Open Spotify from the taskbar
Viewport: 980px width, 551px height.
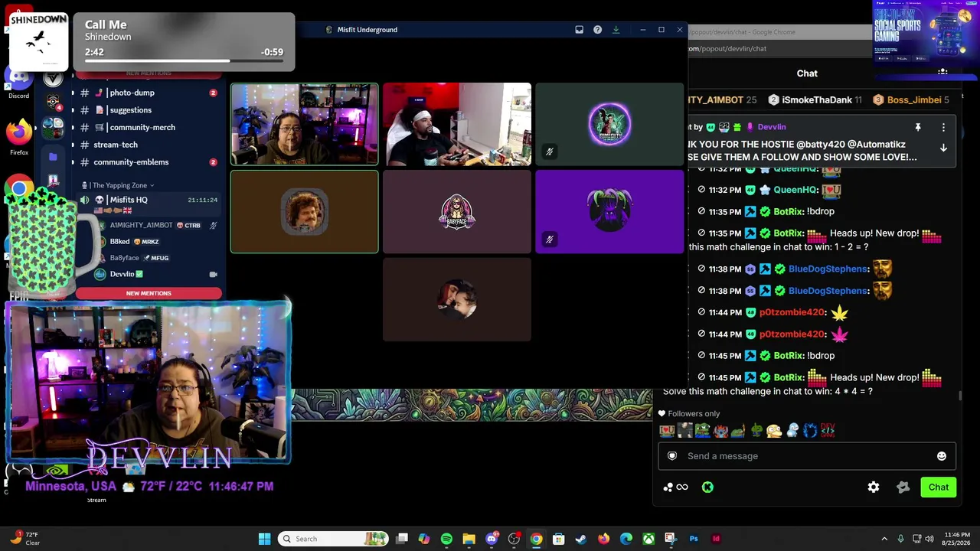446,539
